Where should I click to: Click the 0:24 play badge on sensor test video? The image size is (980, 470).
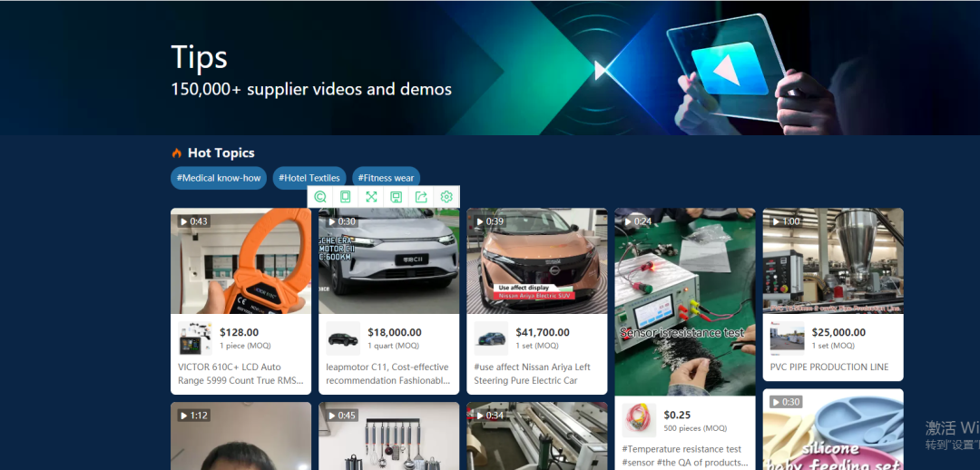tap(638, 221)
